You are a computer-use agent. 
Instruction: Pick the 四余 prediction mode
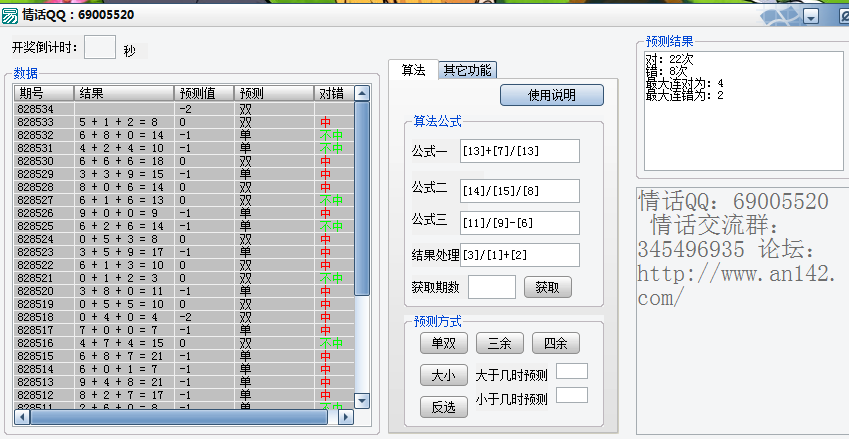pyautogui.click(x=555, y=343)
